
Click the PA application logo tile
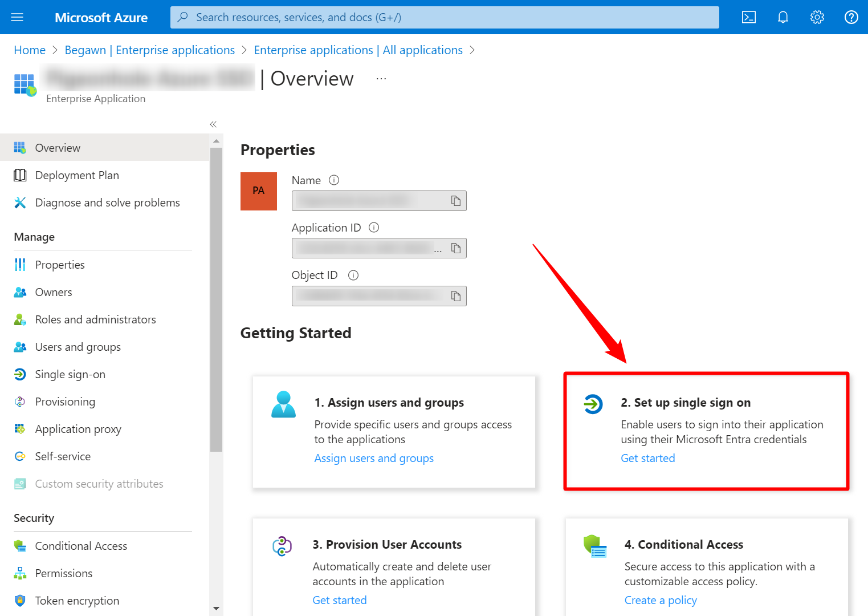click(259, 191)
